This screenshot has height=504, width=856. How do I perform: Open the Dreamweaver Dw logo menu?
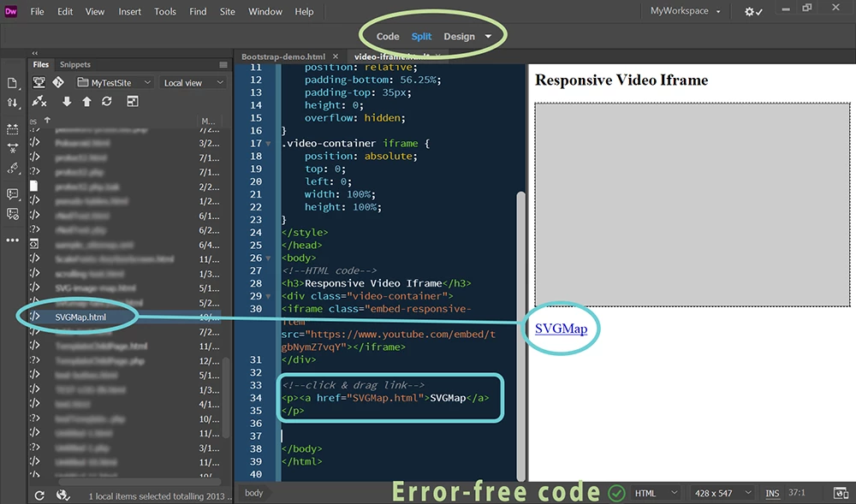[10, 11]
